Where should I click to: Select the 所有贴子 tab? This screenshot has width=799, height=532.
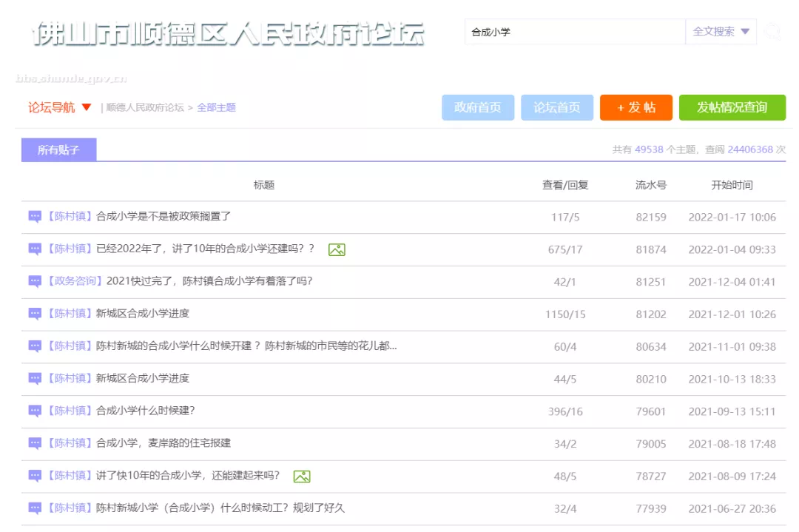[x=58, y=150]
